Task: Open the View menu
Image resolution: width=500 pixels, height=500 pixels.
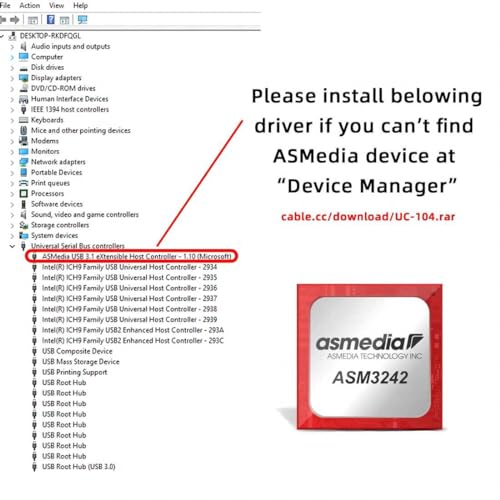Action: [x=56, y=5]
